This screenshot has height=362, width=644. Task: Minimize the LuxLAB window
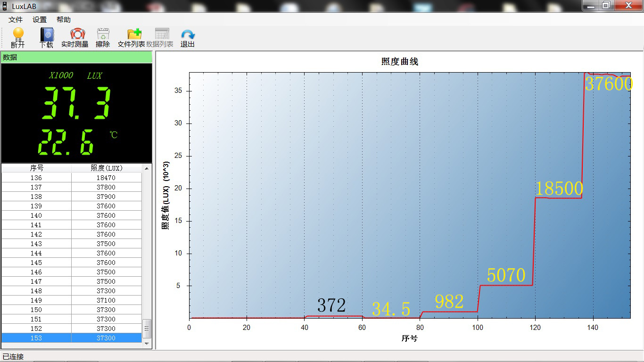pos(591,5)
